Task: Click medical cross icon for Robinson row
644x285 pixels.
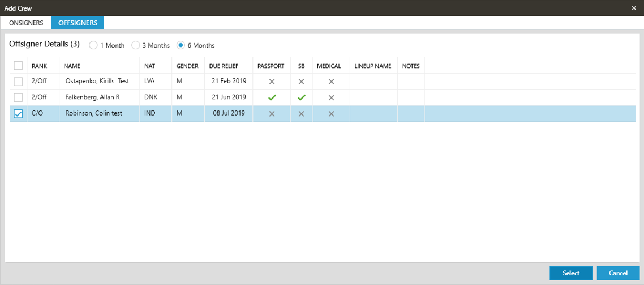Action: 332,114
